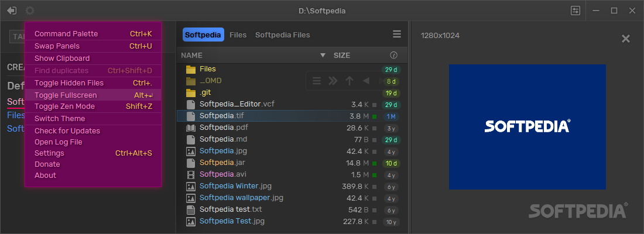Click the floating toolbar double-chevron icon

coord(333,81)
